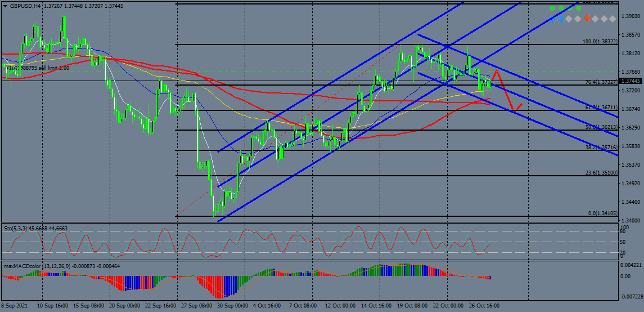The height and width of the screenshot is (312, 644).
Task: Click the rightmost green dot indicator
Action: [578, 8]
